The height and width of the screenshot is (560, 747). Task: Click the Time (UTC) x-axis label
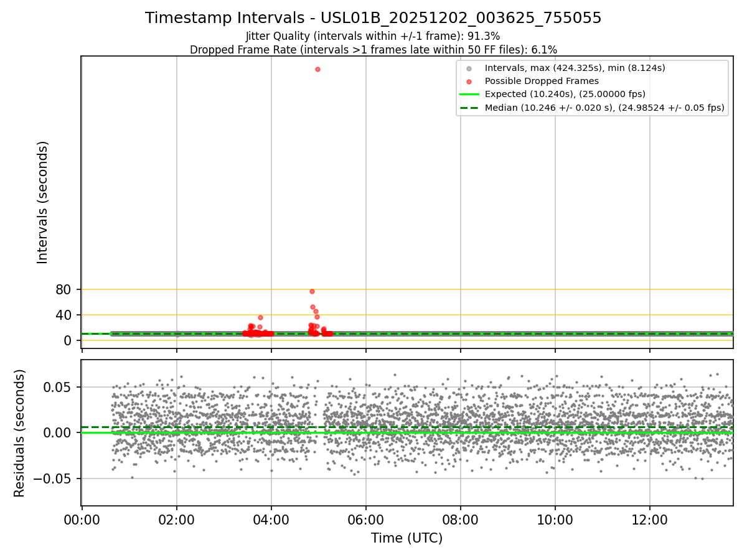coord(407,538)
